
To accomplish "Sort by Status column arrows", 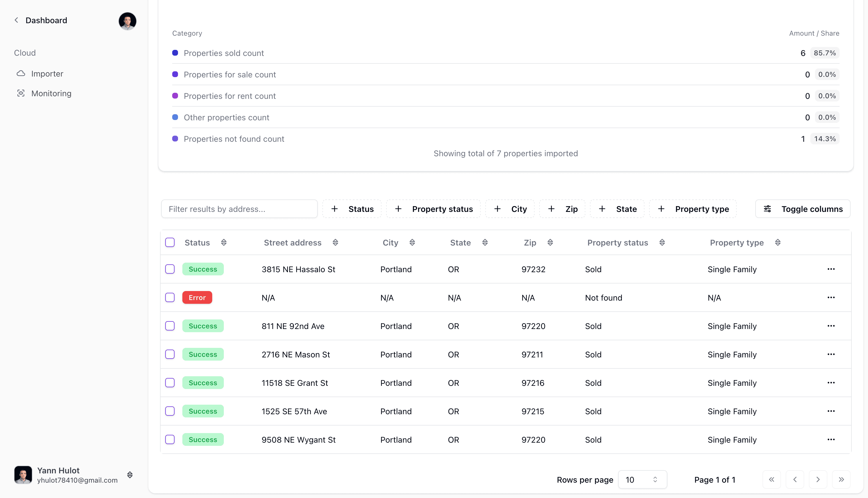I will click(x=224, y=243).
